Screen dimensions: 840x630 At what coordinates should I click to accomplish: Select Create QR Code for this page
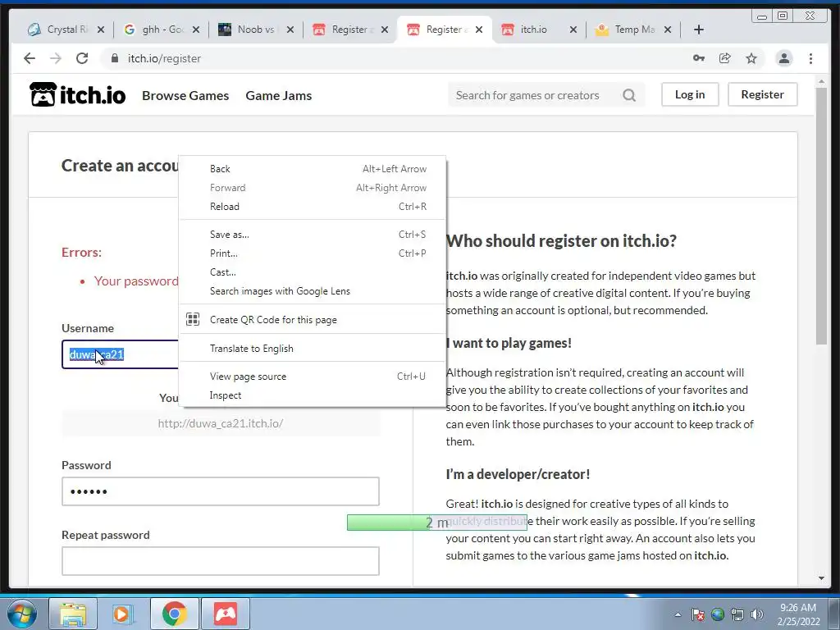(x=313, y=319)
